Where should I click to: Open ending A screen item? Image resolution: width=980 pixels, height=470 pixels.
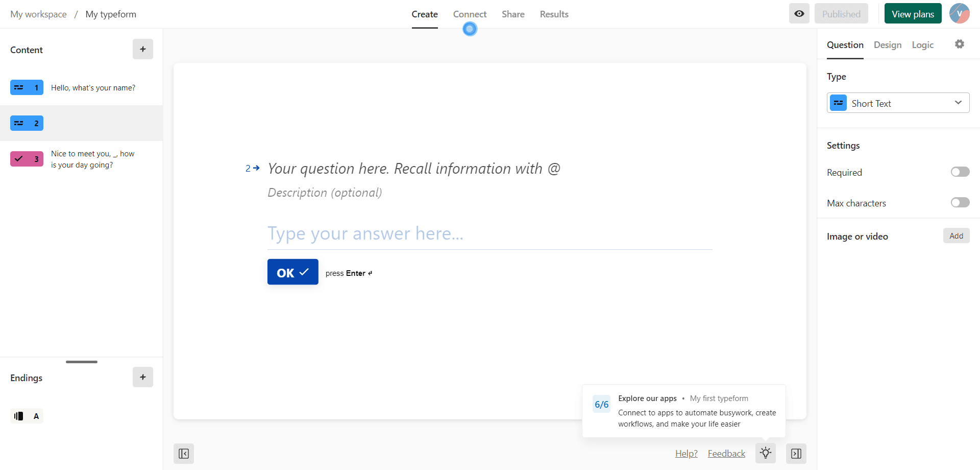pyautogui.click(x=27, y=416)
